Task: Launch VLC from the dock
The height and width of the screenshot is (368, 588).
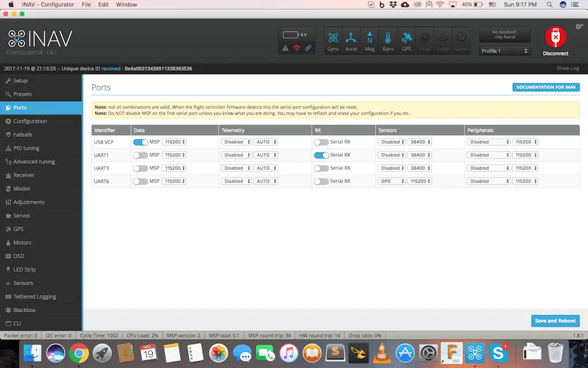Action: coord(382,353)
